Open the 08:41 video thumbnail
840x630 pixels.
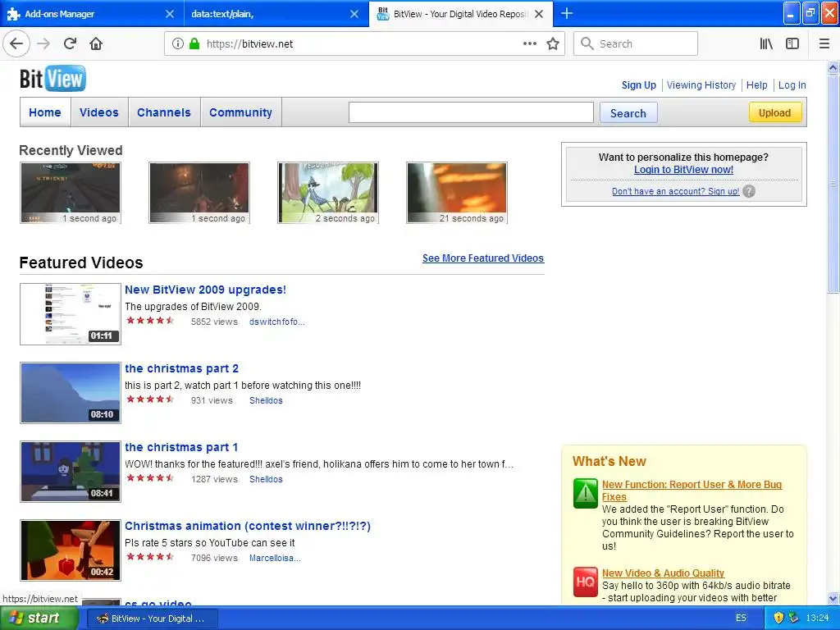click(71, 472)
